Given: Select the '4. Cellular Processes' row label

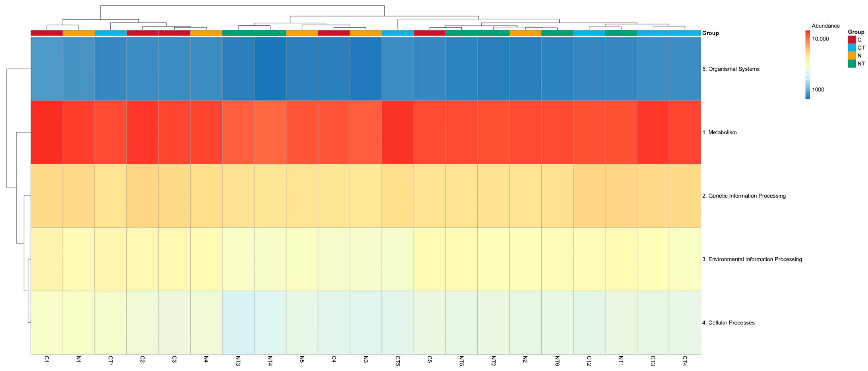Looking at the screenshot, I should click(x=728, y=322).
